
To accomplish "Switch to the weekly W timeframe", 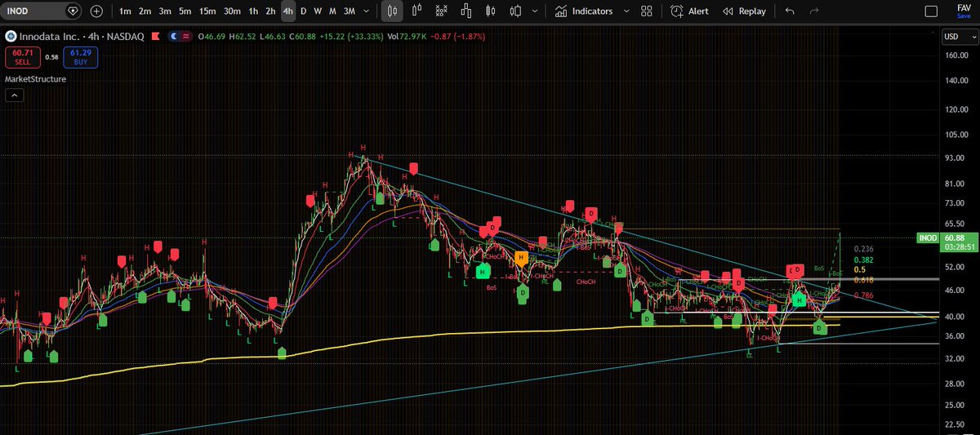I will 318,11.
